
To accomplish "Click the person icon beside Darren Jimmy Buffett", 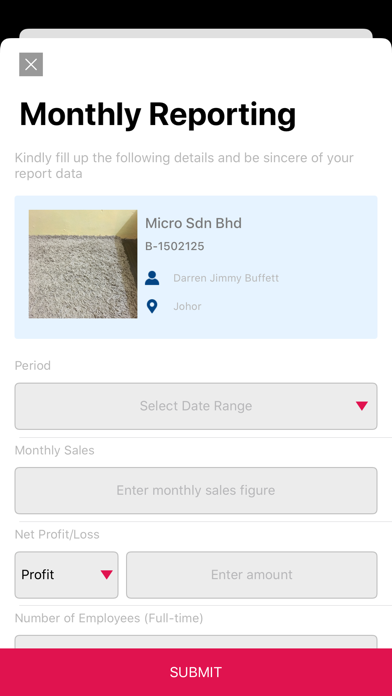I will (152, 278).
